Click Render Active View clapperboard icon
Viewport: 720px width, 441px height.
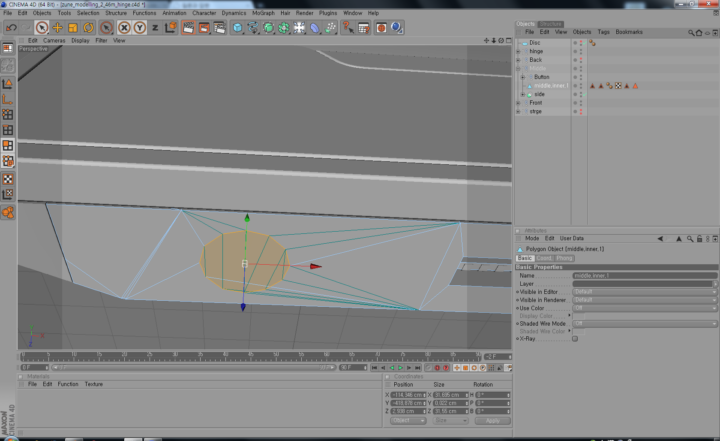coord(188,28)
